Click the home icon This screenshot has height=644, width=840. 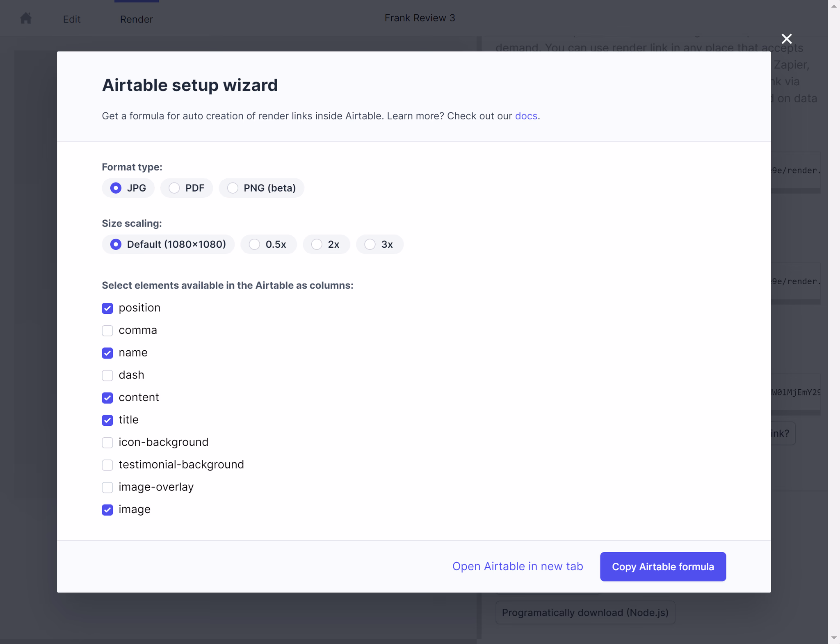(26, 18)
